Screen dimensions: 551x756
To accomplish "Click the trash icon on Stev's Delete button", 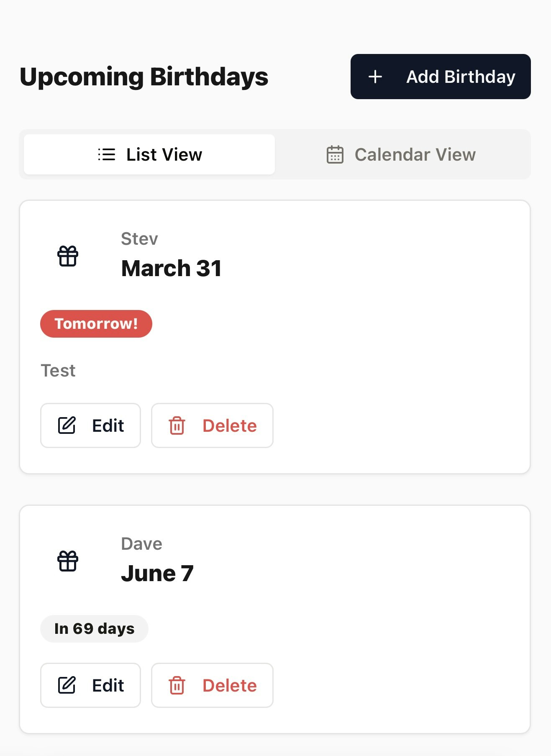I will [x=177, y=425].
